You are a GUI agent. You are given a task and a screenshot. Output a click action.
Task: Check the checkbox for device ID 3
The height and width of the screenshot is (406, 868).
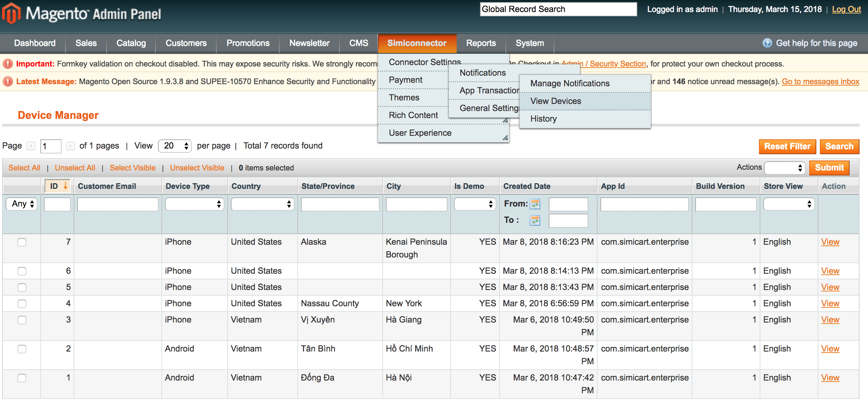(x=22, y=320)
